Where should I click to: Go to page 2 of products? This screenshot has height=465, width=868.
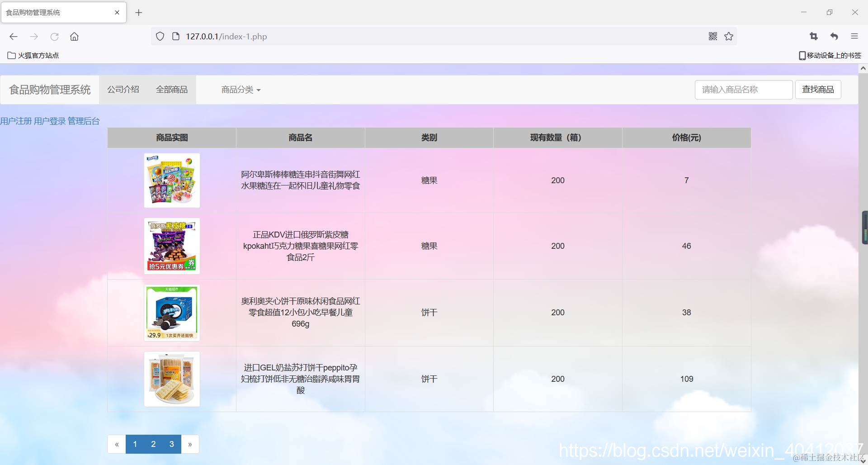click(153, 444)
